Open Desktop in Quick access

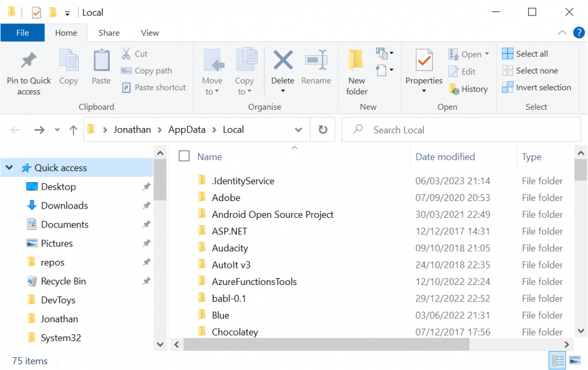tap(58, 187)
